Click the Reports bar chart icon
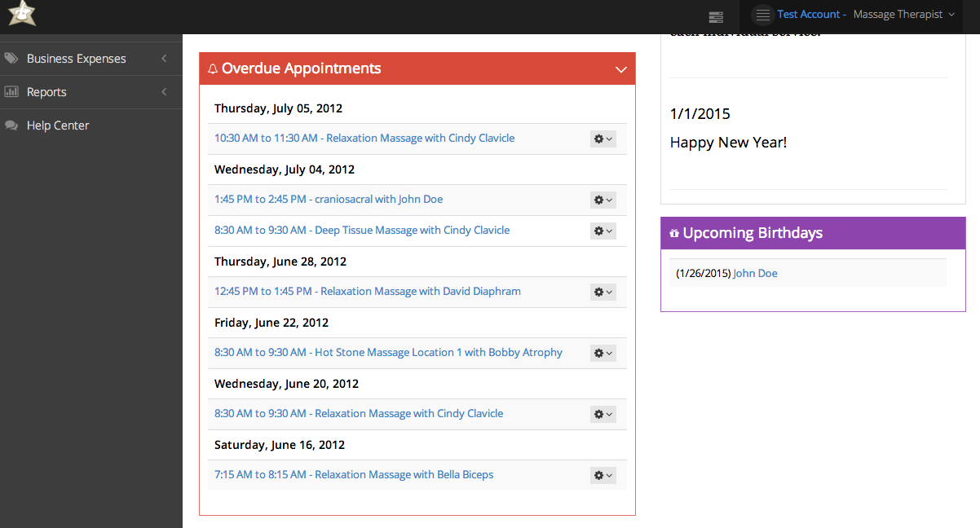 click(11, 92)
